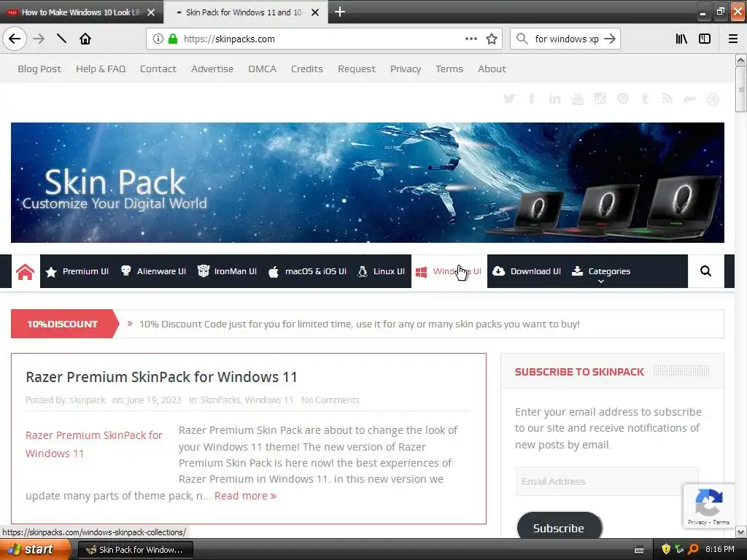747x560 pixels.
Task: Visit the Pinterest social icon
Action: (623, 98)
